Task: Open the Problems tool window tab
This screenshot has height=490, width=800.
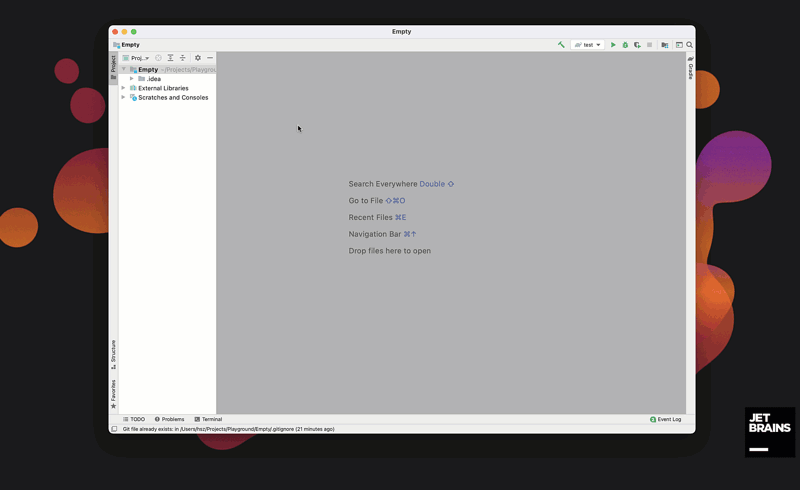Action: 169,419
